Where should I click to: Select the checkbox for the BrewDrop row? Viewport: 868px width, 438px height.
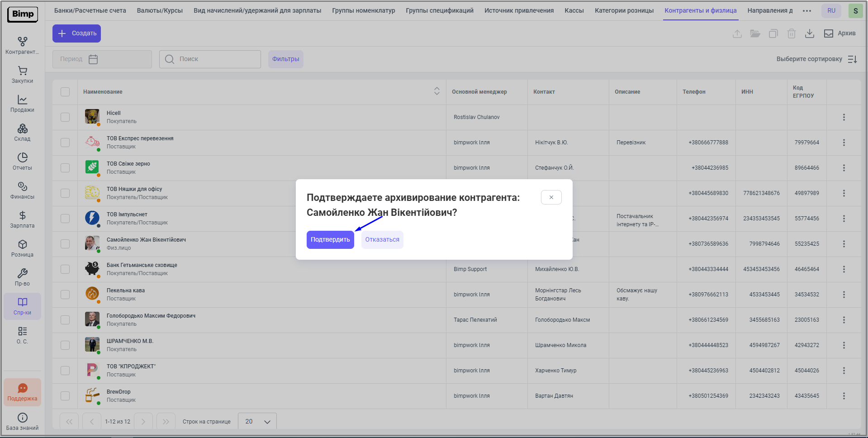click(x=65, y=396)
